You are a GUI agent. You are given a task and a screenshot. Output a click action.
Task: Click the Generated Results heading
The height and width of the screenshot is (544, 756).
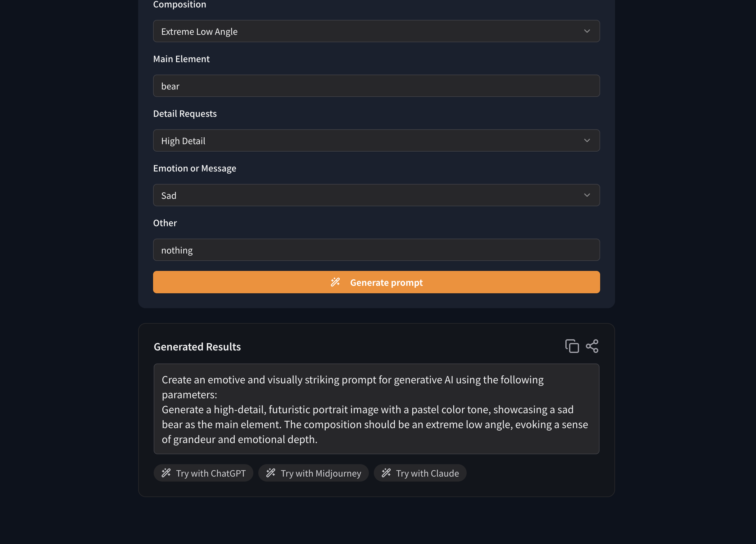[x=197, y=347]
